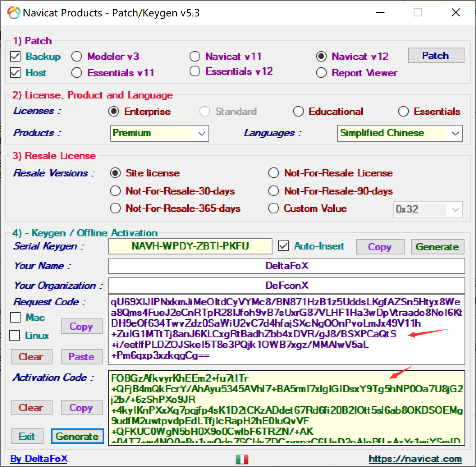Select Not-For-Resale-90-days option
The image size is (476, 467).
(x=274, y=191)
